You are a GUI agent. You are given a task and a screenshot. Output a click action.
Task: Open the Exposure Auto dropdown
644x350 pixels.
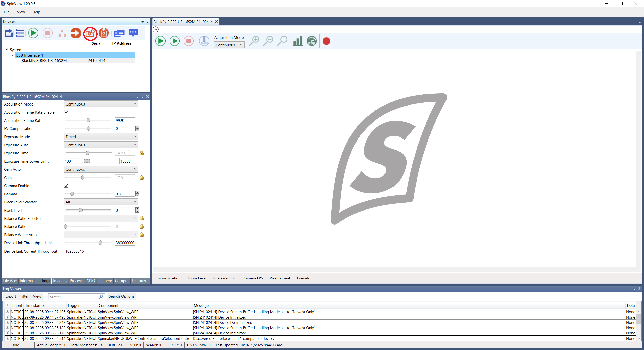(101, 145)
